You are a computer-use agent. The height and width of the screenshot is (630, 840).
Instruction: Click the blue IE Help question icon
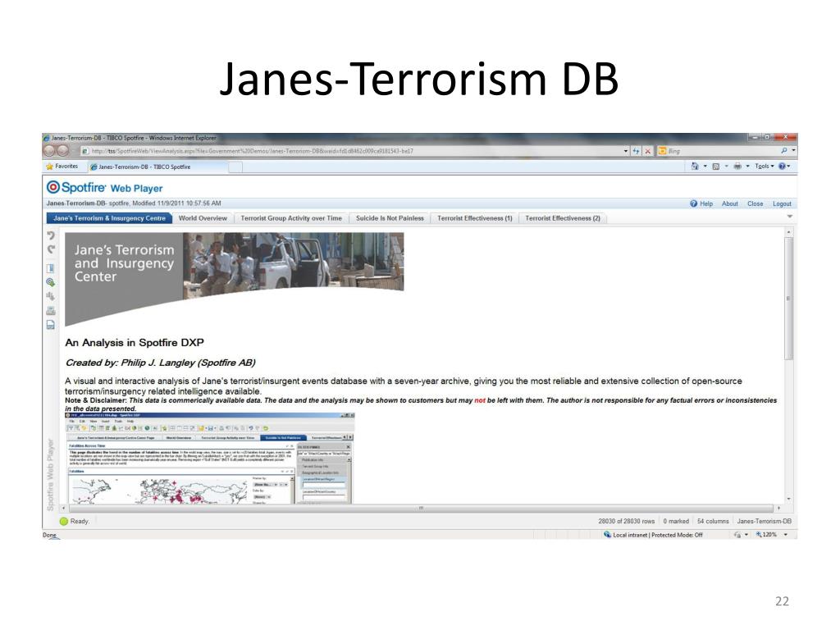pyautogui.click(x=782, y=166)
